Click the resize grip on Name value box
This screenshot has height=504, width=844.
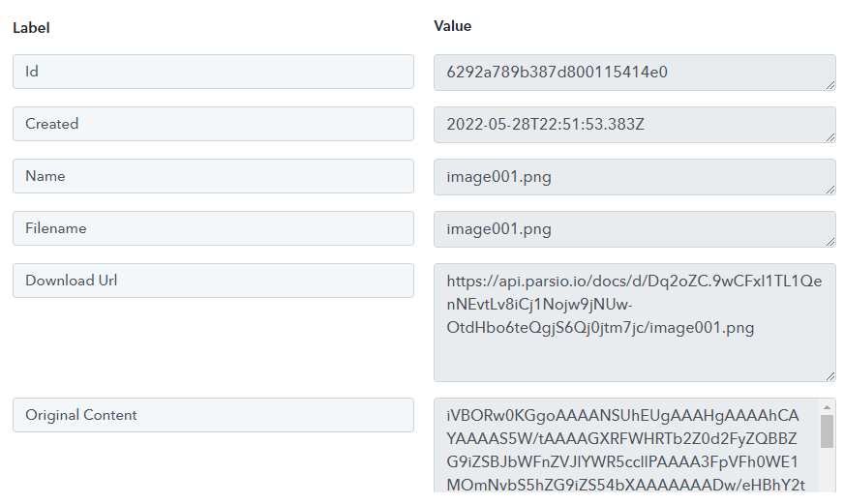(x=830, y=190)
